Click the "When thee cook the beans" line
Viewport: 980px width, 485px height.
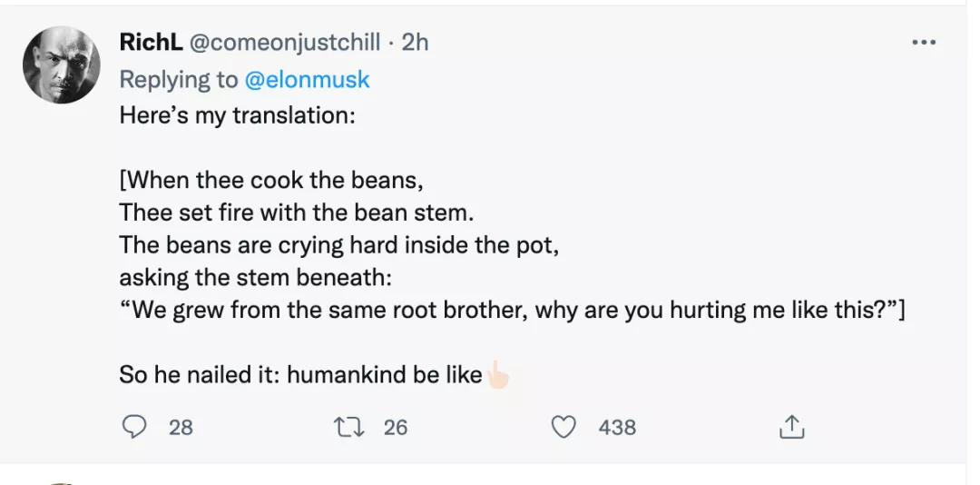click(x=271, y=181)
